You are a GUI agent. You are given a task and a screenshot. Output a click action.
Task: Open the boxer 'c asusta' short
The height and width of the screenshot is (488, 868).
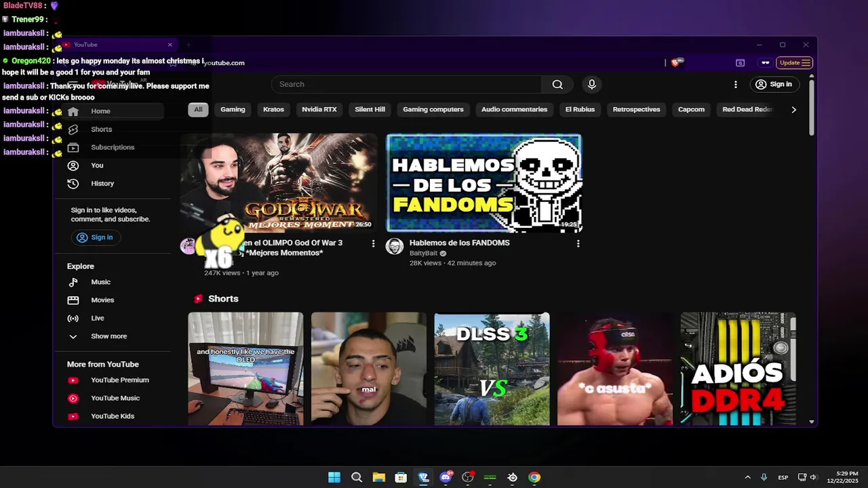615,369
